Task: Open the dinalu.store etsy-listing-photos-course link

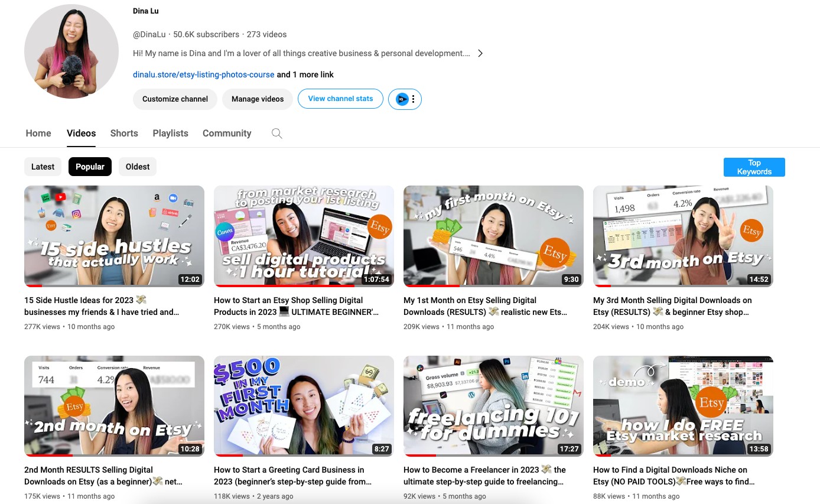Action: coord(203,74)
